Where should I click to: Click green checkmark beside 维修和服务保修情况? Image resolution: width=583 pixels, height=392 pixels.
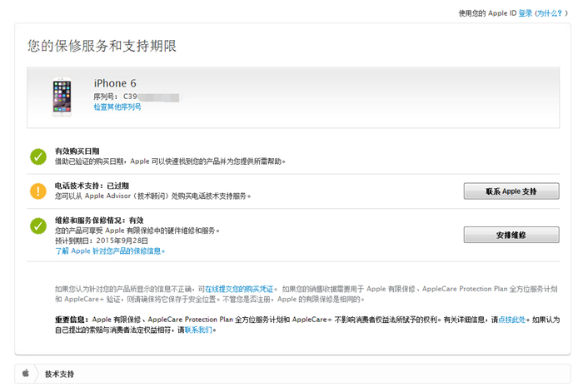point(38,226)
